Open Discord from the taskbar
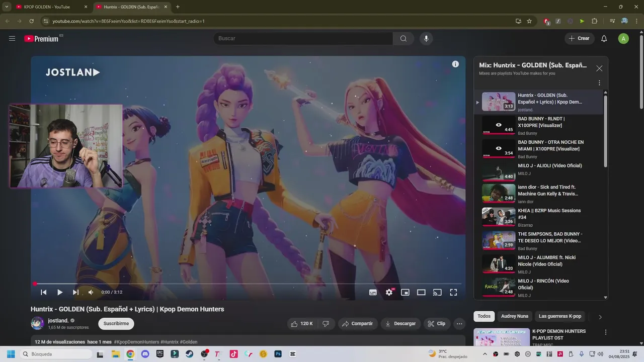 [x=145, y=354]
